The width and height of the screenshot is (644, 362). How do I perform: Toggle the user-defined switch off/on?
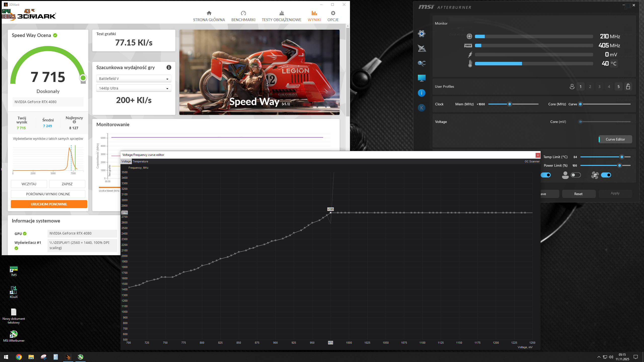[x=576, y=175]
